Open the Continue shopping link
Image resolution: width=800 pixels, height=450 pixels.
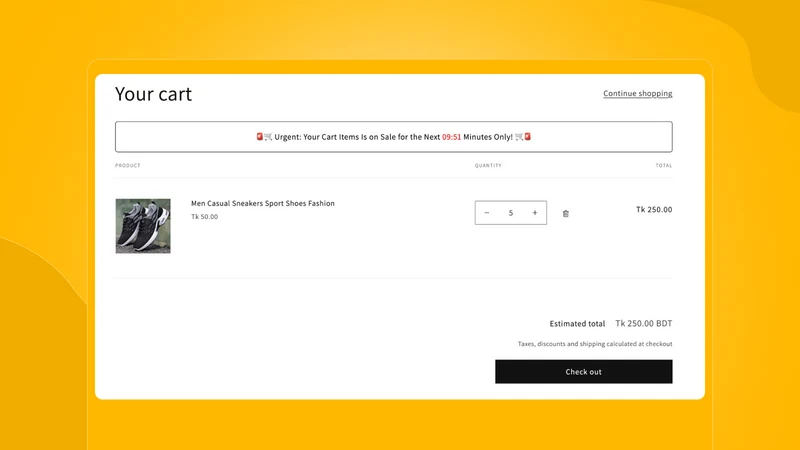point(638,93)
